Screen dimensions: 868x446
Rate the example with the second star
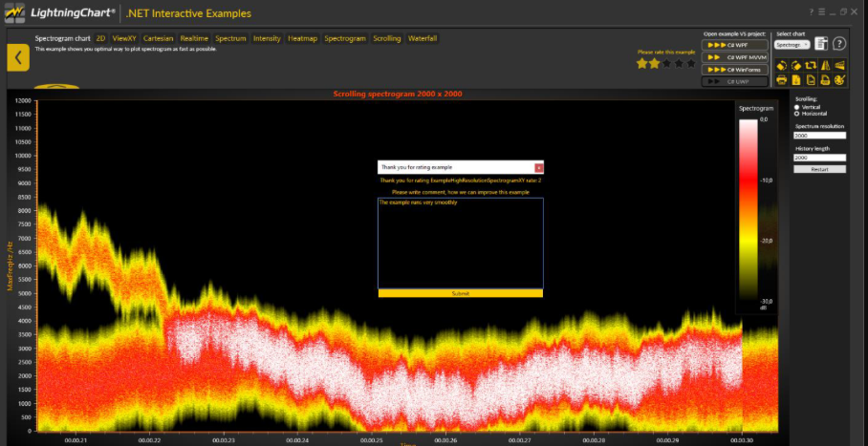coord(654,63)
